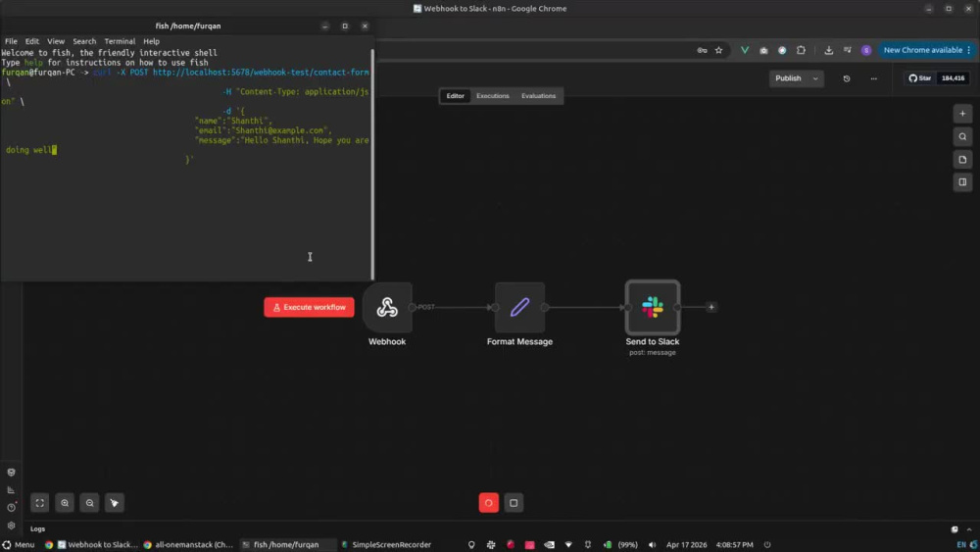Click the camera screenshot extension icon
Viewport: 980px width, 552px height.
pyautogui.click(x=763, y=50)
